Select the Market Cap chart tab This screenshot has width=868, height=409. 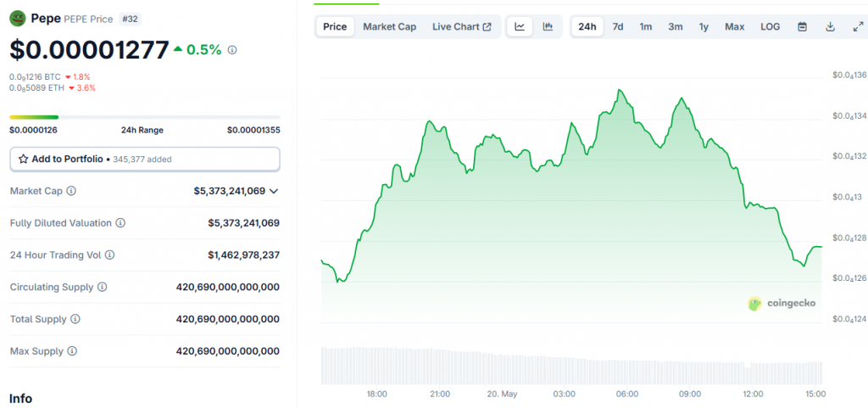click(x=390, y=26)
